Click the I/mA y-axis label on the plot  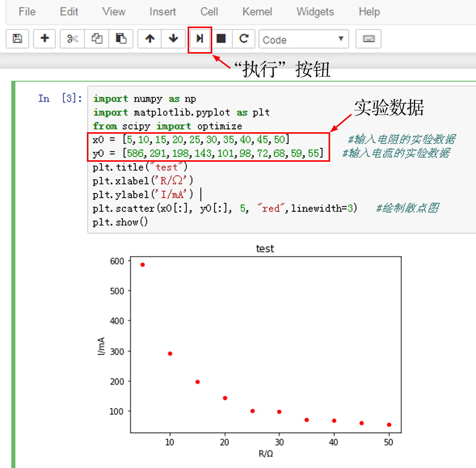(x=101, y=346)
